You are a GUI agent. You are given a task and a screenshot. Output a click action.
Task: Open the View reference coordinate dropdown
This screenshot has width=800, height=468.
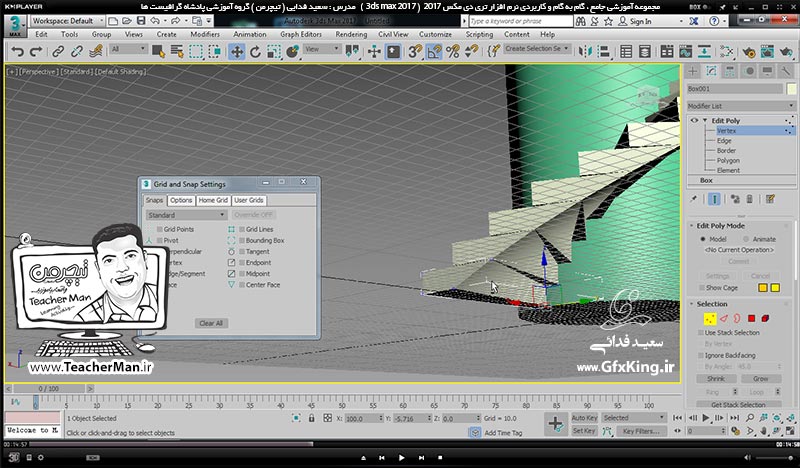(321, 49)
